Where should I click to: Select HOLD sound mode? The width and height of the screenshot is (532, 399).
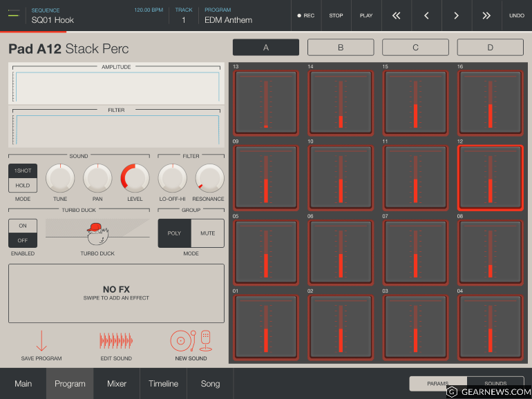click(x=23, y=186)
